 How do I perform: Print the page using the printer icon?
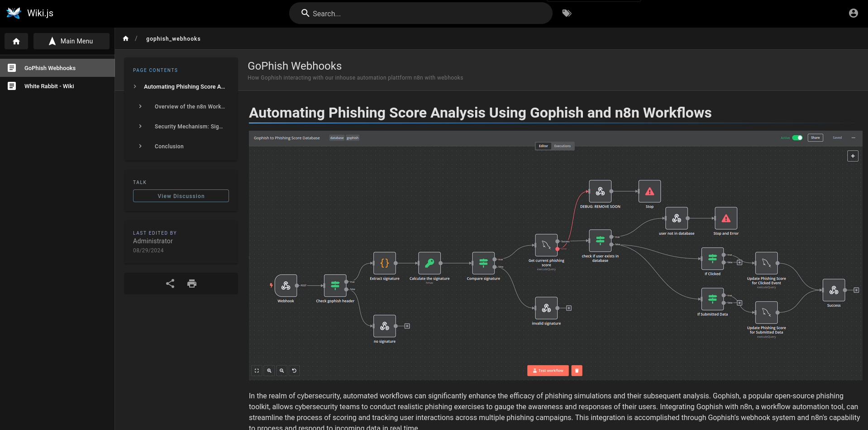click(192, 283)
